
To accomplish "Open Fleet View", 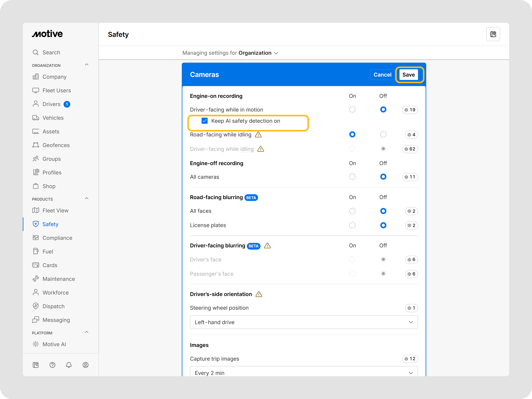I will coord(50,211).
